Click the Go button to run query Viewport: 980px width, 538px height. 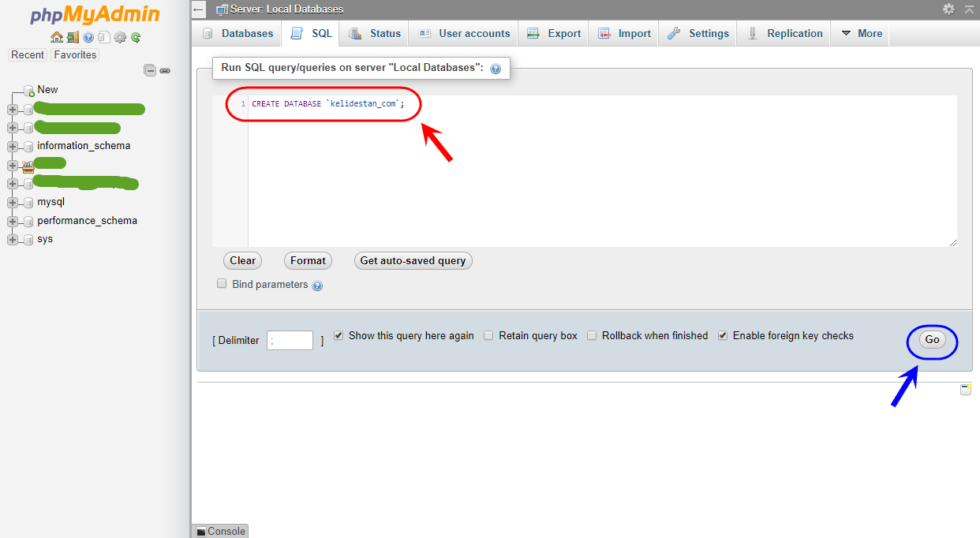point(933,339)
